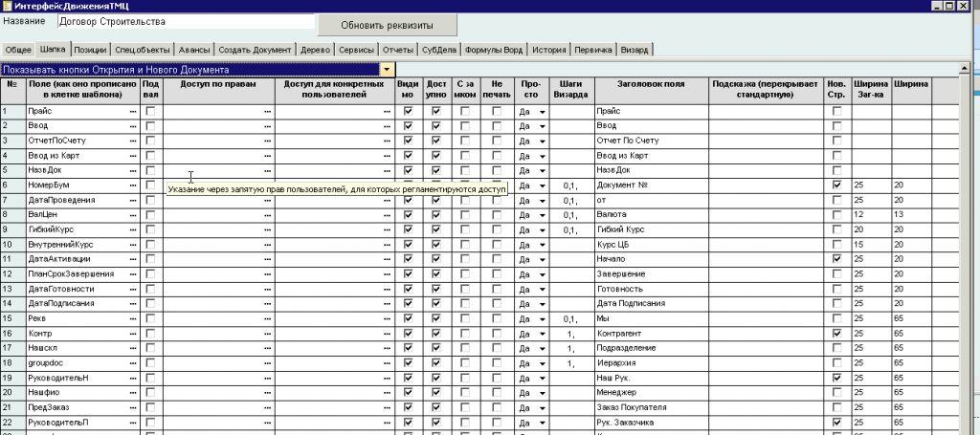The image size is (980, 435).
Task: Select the СубДела tab
Action: click(x=439, y=50)
